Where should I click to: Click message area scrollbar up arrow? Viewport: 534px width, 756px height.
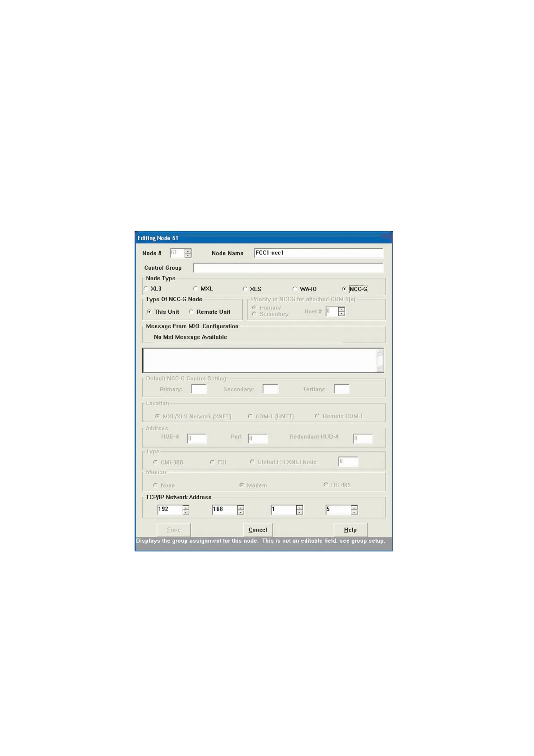click(380, 352)
